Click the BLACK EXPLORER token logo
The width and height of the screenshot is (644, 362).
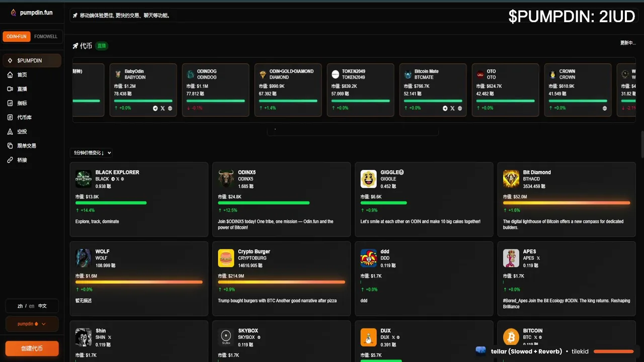(84, 178)
